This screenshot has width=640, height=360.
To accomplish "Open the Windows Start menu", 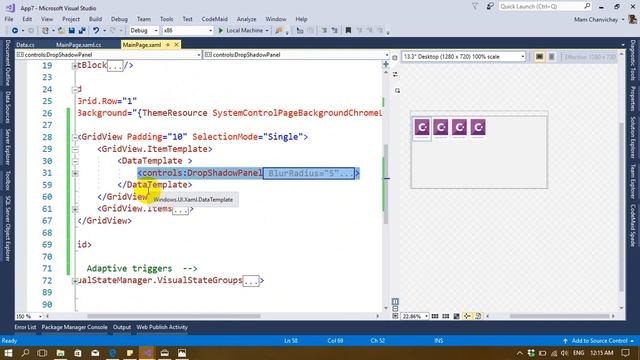I will [8, 353].
